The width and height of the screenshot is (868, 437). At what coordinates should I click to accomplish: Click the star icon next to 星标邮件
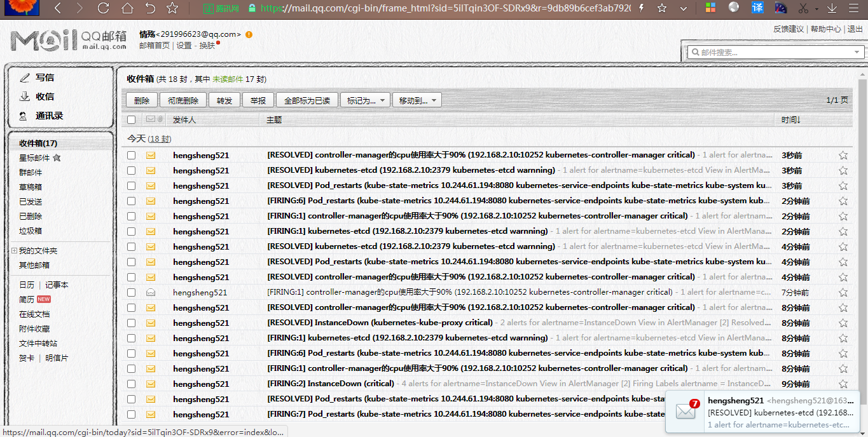(57, 158)
